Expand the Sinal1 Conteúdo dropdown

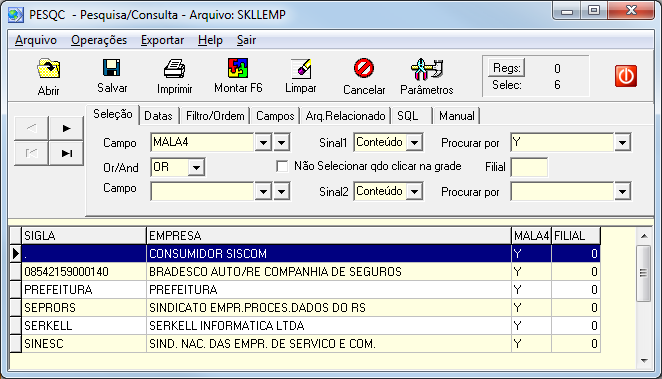(414, 143)
